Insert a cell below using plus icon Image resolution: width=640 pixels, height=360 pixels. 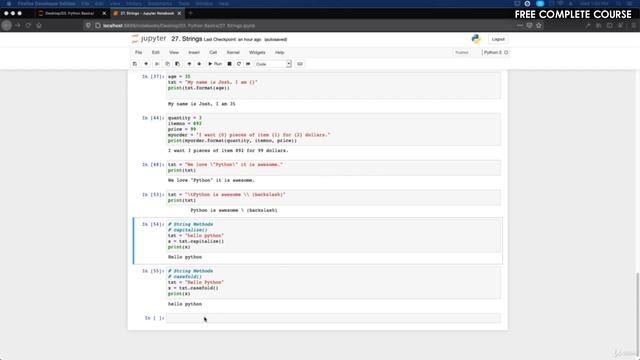point(146,64)
